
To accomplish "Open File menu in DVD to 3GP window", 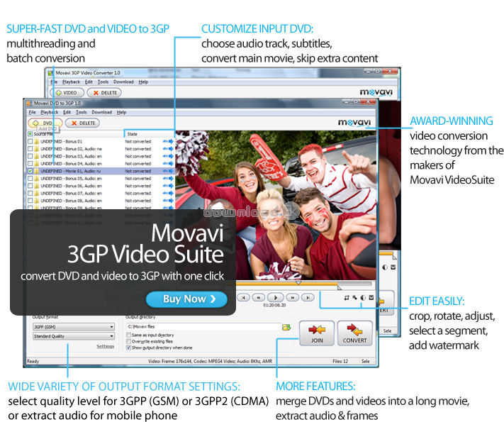I will click(x=32, y=112).
